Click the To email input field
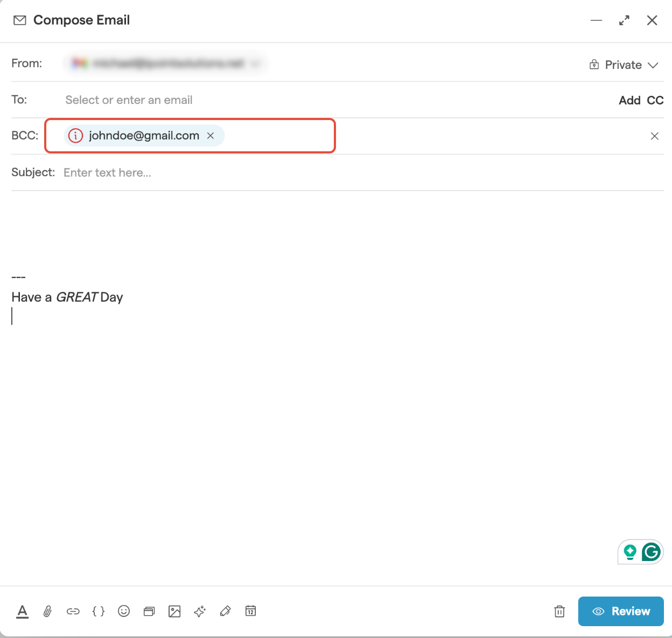The height and width of the screenshot is (638, 672). [x=323, y=100]
